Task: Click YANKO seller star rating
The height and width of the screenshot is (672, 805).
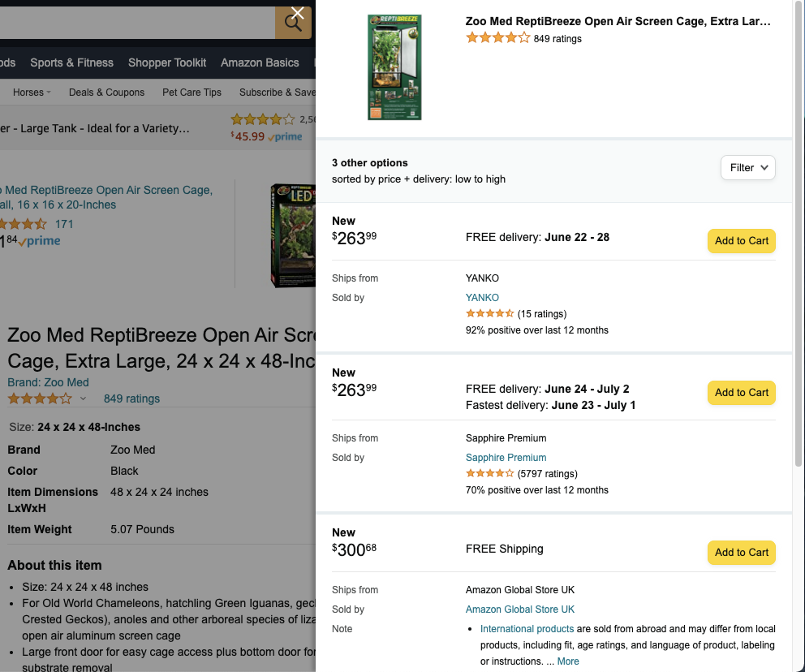Action: point(489,314)
